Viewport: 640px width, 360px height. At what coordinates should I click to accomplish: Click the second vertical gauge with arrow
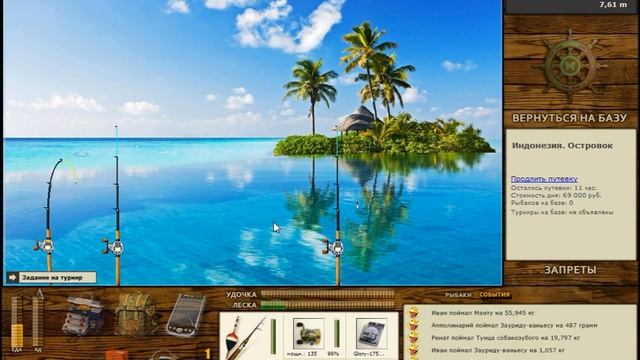point(38,321)
